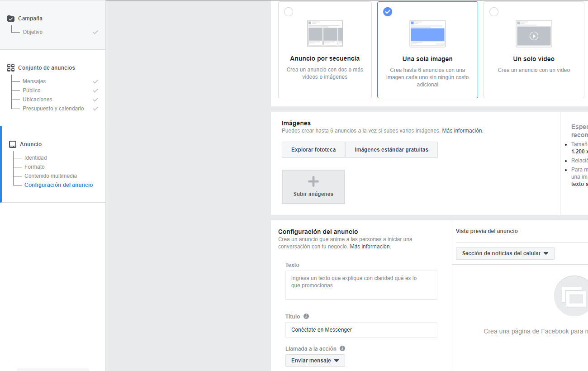Click the Anuncio section icon
Image resolution: width=588 pixels, height=371 pixels.
(x=13, y=144)
